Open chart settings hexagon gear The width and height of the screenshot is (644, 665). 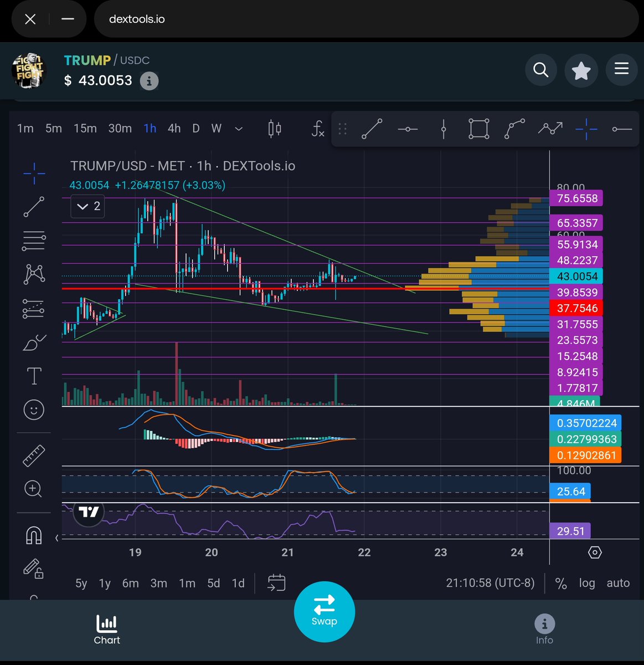click(595, 553)
